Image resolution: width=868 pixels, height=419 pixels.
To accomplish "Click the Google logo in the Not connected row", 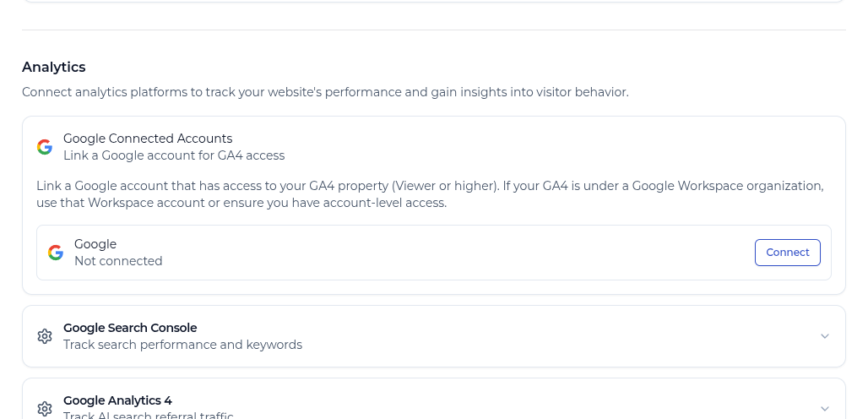I will pos(56,253).
